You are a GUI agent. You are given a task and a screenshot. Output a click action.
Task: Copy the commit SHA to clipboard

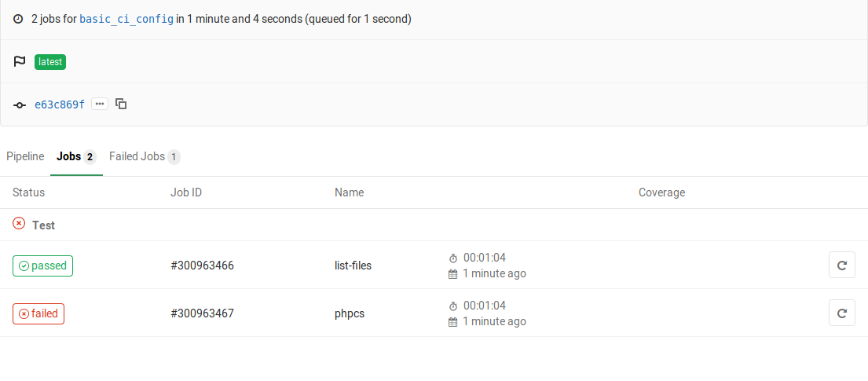(121, 104)
